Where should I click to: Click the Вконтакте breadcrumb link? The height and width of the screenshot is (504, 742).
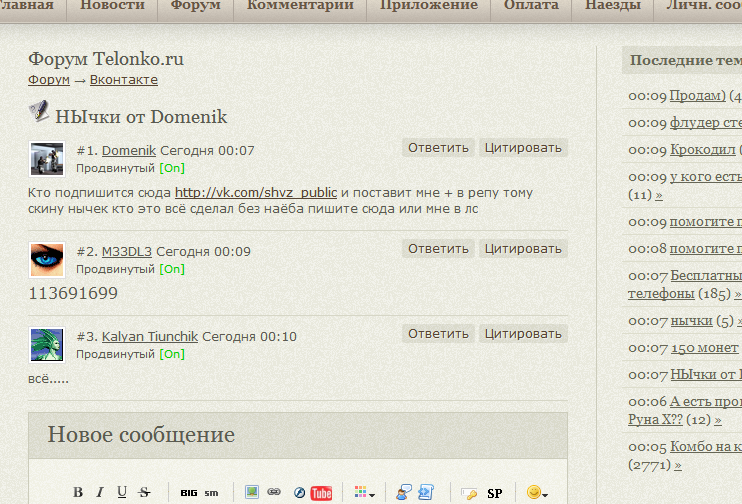coord(123,80)
